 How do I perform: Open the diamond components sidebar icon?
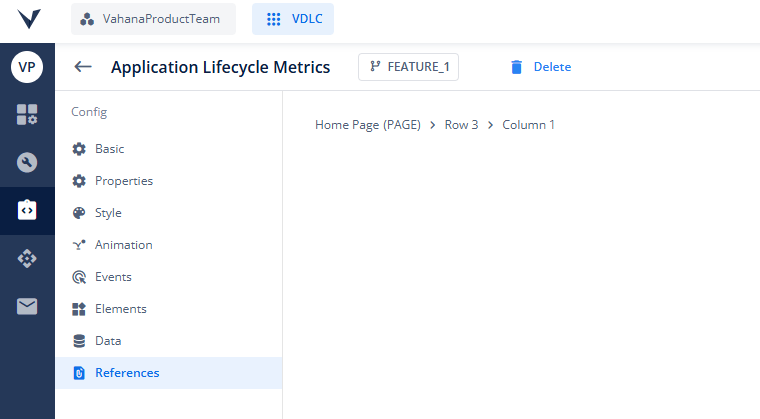pos(27,258)
